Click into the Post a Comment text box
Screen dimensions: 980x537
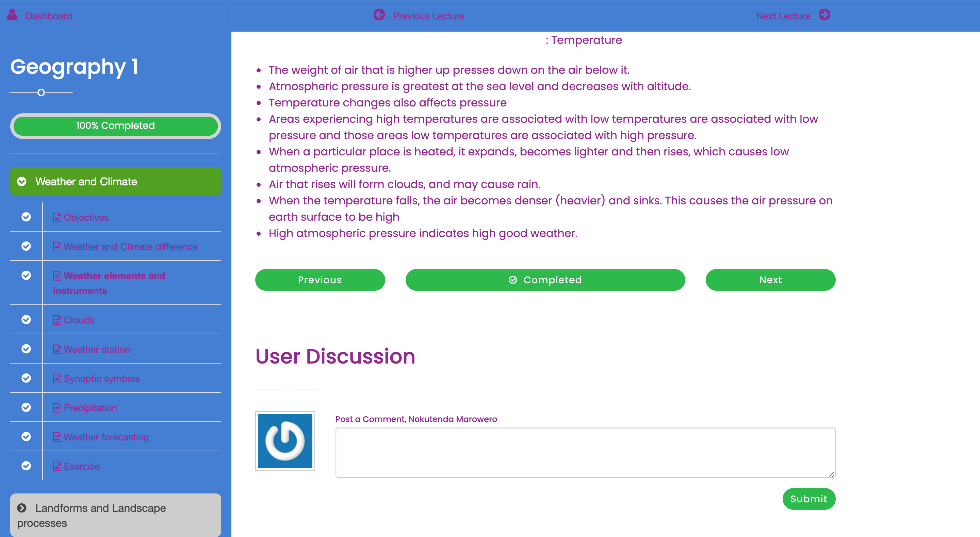click(585, 452)
